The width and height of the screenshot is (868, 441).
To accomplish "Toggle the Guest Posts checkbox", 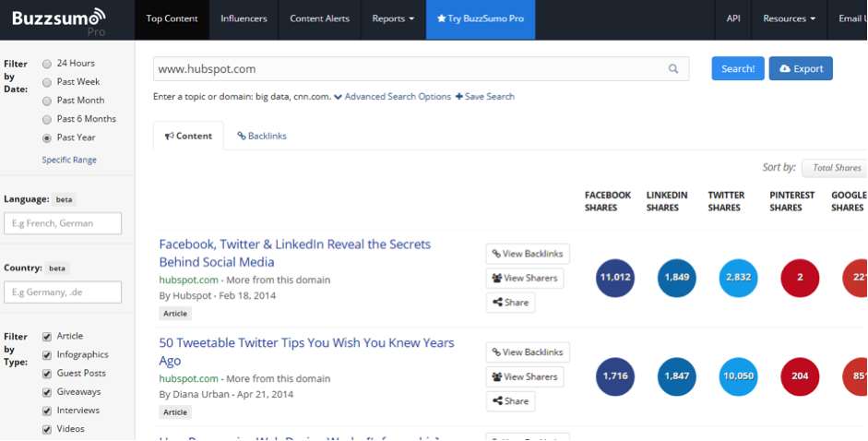I will pos(47,374).
